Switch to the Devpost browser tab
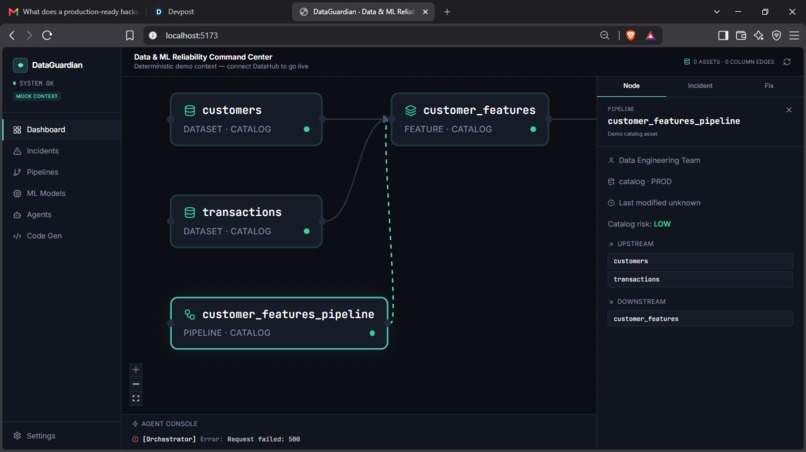Viewport: 806px width, 452px height. (175, 11)
